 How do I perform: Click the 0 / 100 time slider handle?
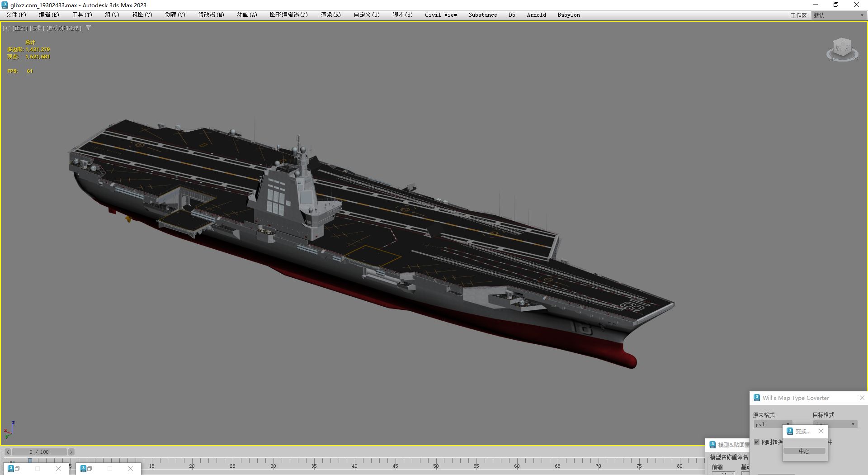pos(39,452)
